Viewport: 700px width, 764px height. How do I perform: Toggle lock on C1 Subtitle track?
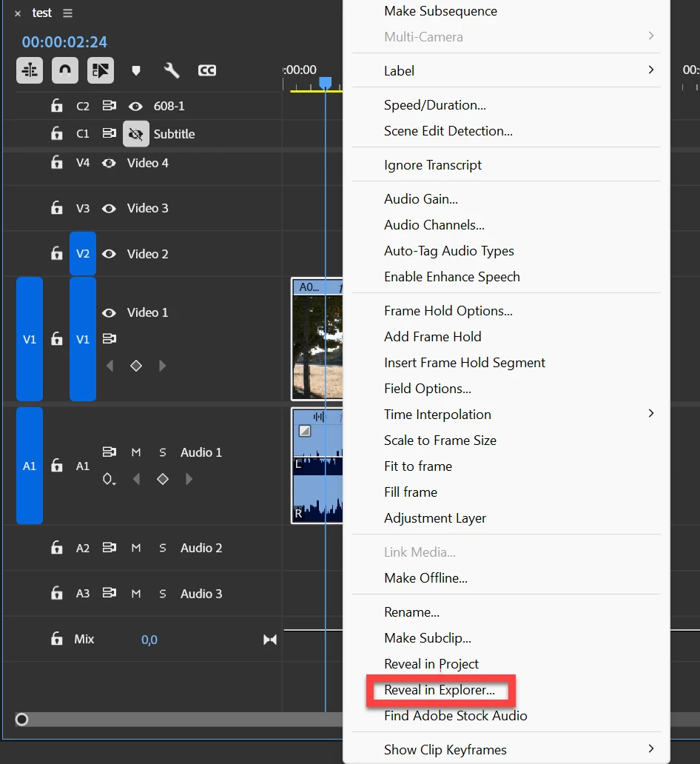click(56, 133)
